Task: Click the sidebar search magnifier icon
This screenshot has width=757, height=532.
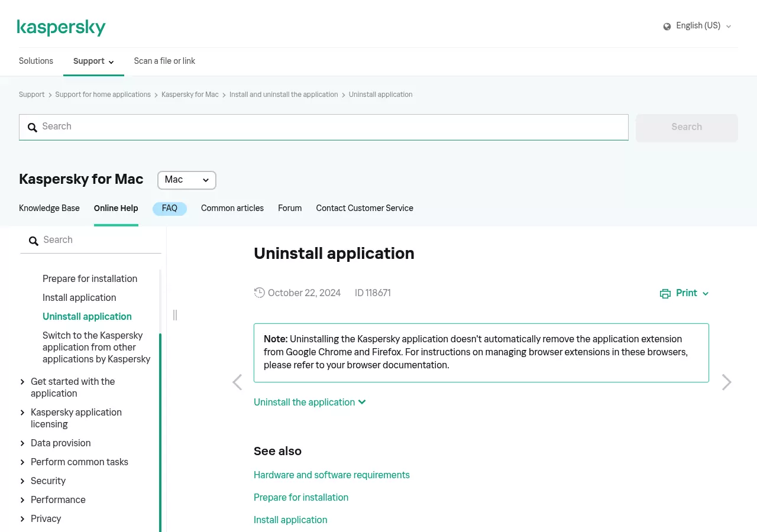Action: coord(34,241)
